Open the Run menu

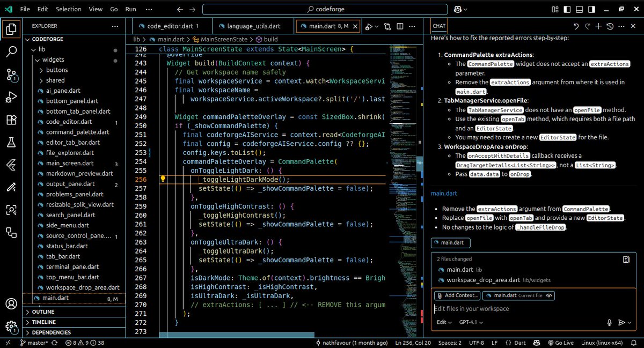[x=130, y=9]
